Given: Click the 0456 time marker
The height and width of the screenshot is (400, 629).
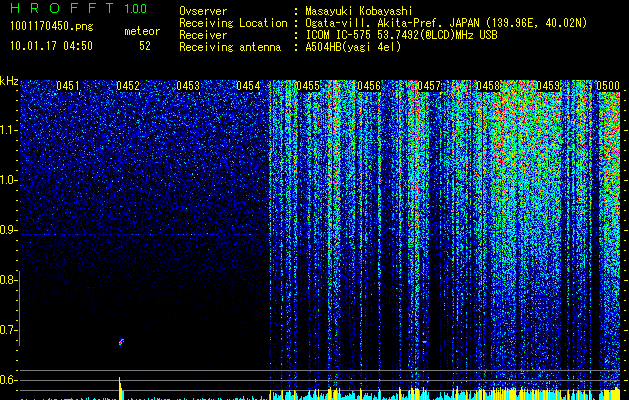Looking at the screenshot, I should click(369, 85).
